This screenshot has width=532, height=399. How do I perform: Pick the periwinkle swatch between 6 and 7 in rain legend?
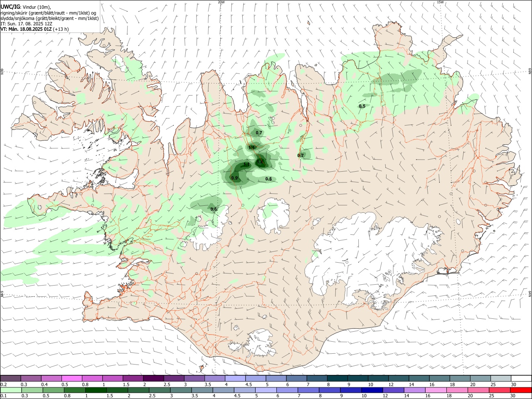[287, 390]
